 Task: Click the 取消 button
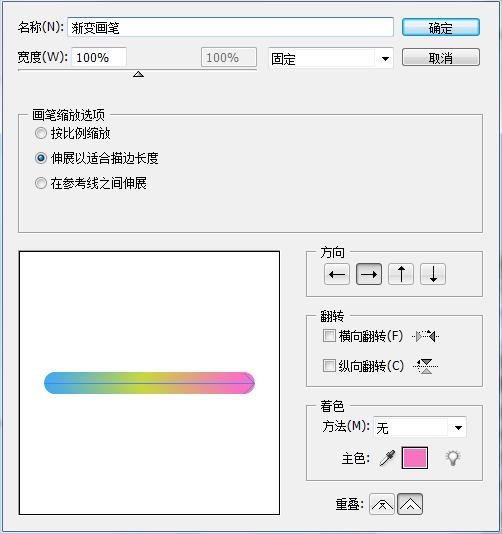click(x=441, y=58)
